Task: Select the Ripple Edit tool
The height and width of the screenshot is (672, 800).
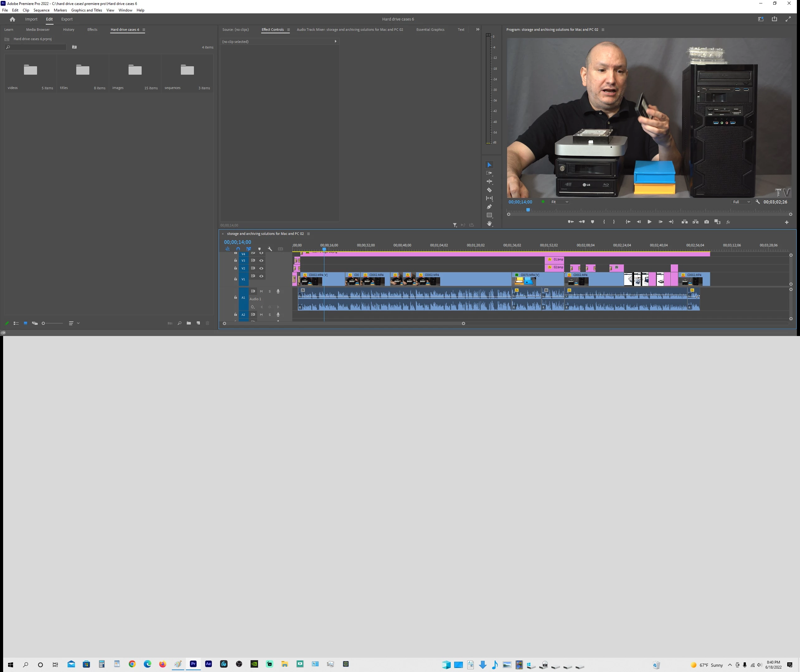Action: (489, 181)
